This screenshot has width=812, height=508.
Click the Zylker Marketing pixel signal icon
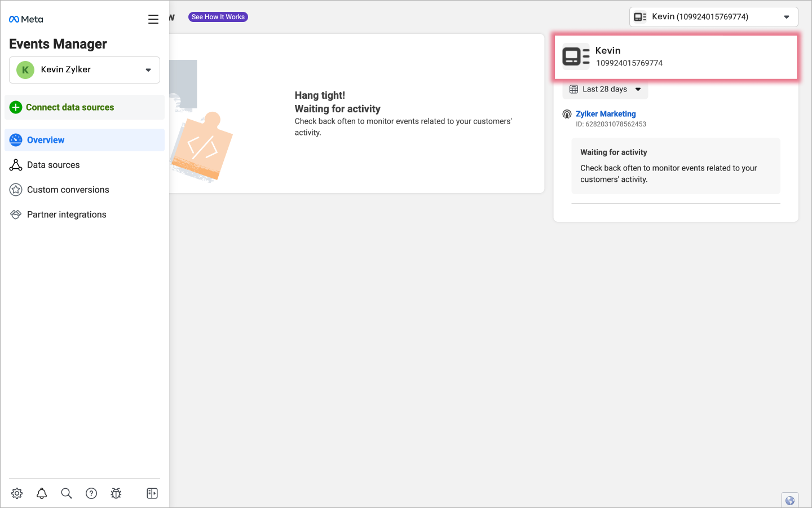[567, 115]
